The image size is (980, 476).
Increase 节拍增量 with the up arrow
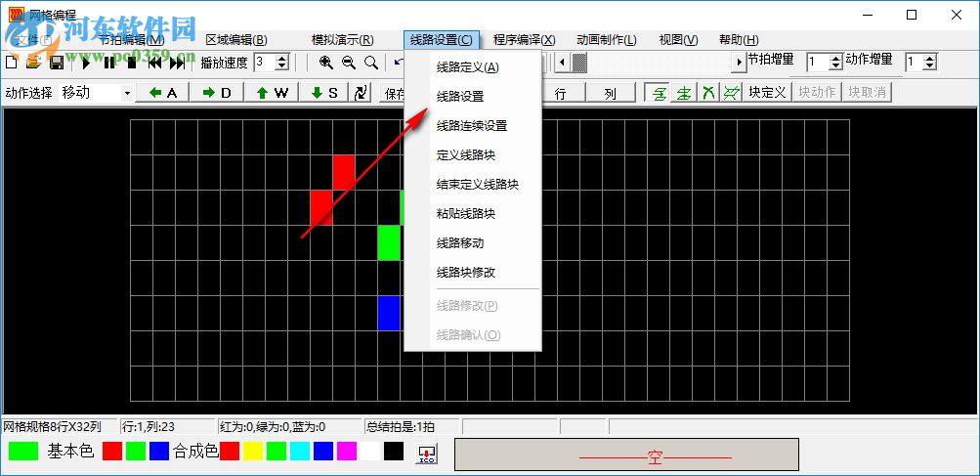click(x=836, y=58)
